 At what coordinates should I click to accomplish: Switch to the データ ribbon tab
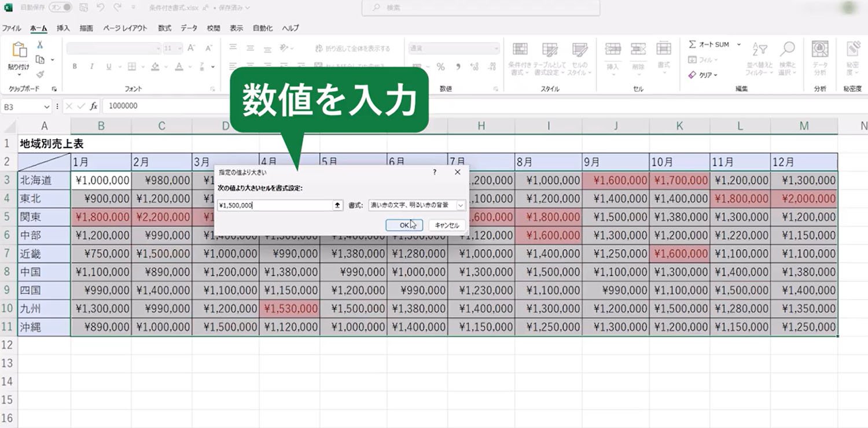pyautogui.click(x=189, y=28)
